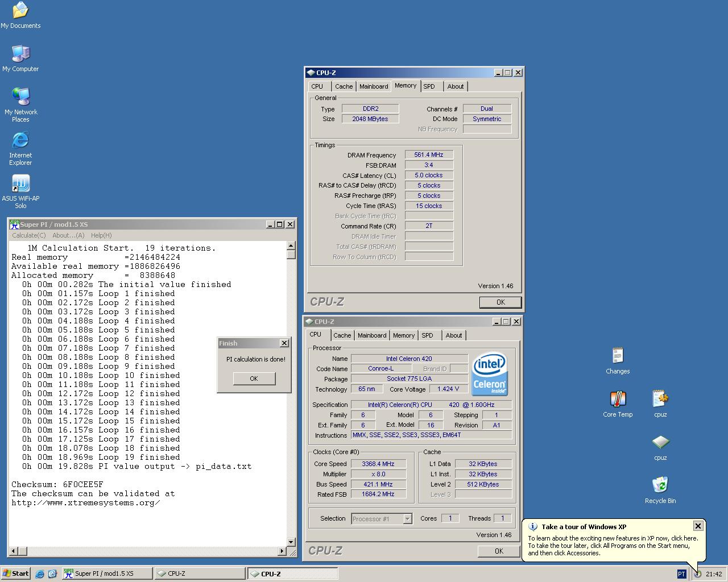Switch to Mainboard tab in upper CPU-Z

(x=374, y=86)
